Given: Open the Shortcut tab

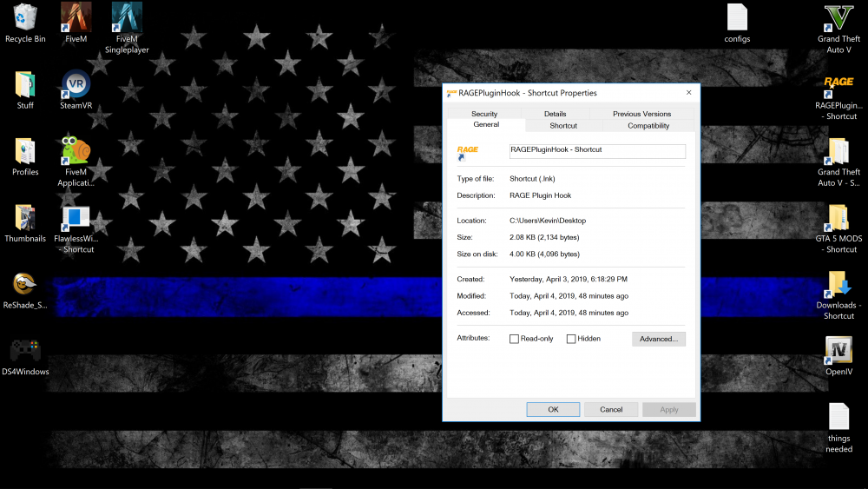Looking at the screenshot, I should pos(563,126).
